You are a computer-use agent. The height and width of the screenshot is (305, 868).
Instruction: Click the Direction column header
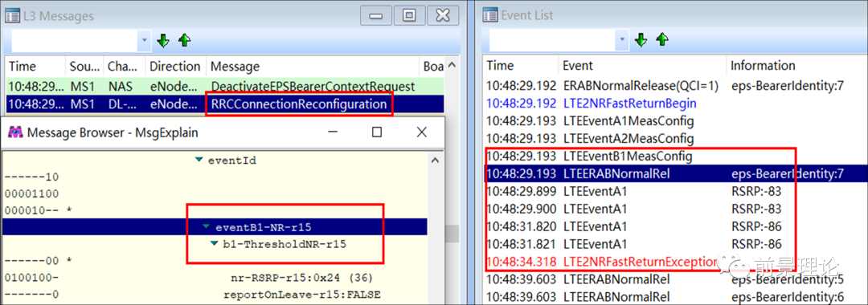pyautogui.click(x=175, y=67)
